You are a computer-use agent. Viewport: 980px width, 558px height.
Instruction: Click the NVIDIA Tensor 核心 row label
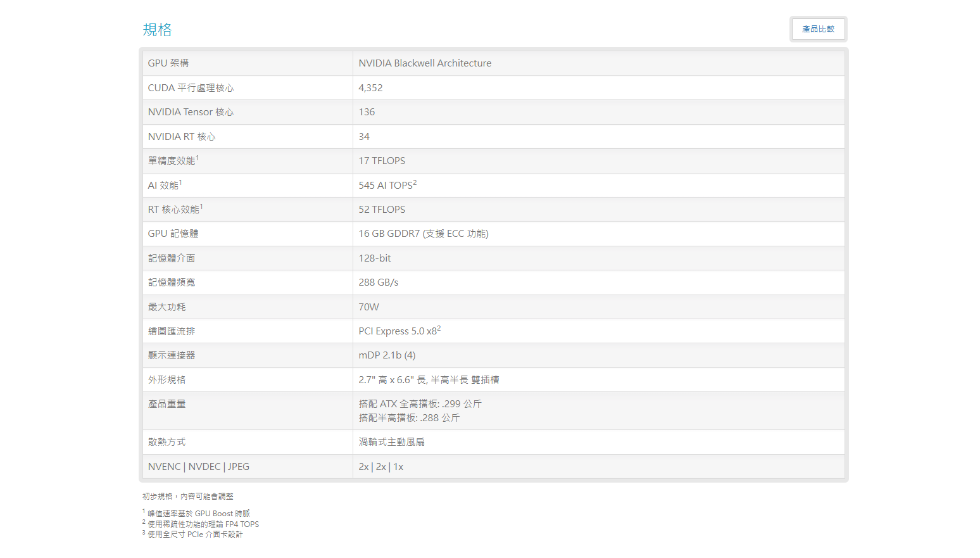click(x=191, y=112)
